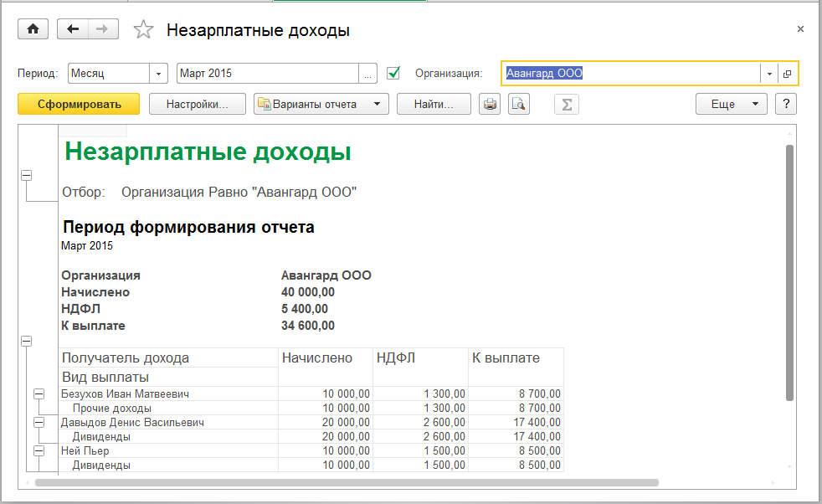Click the Home icon button
Viewport: 822px width, 504px height.
[33, 29]
